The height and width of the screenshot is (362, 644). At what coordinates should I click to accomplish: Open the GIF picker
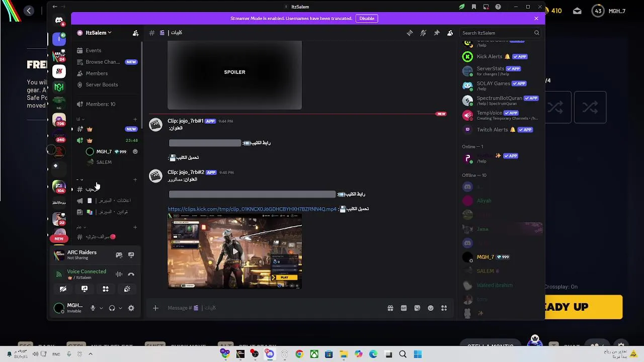point(404,308)
